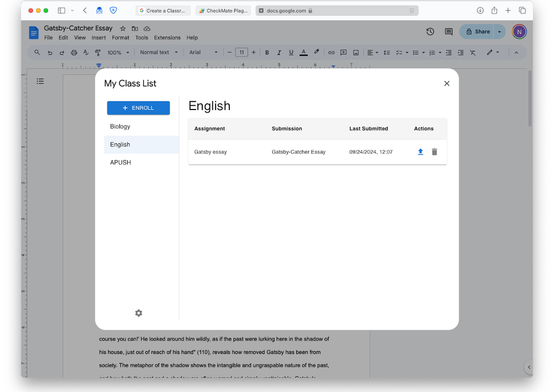This screenshot has width=554, height=392.
Task: Open version history icon
Action: (x=430, y=31)
